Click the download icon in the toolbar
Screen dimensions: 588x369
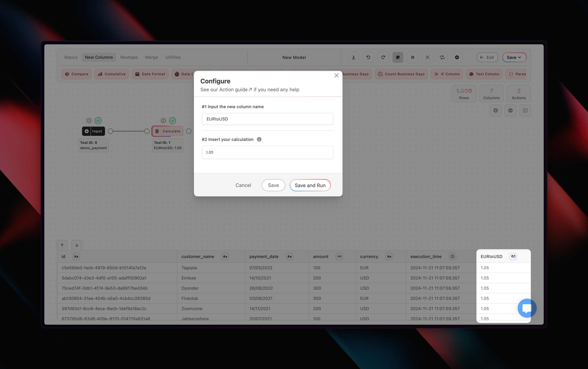353,57
